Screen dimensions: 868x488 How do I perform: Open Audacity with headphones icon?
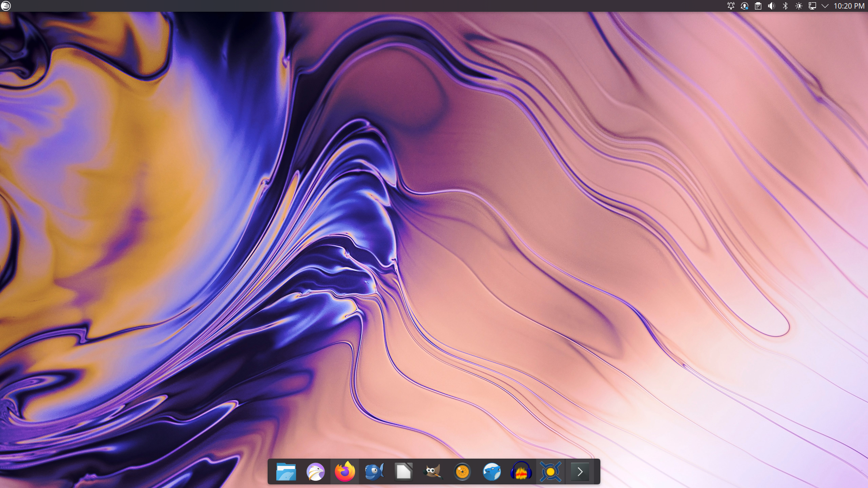521,472
